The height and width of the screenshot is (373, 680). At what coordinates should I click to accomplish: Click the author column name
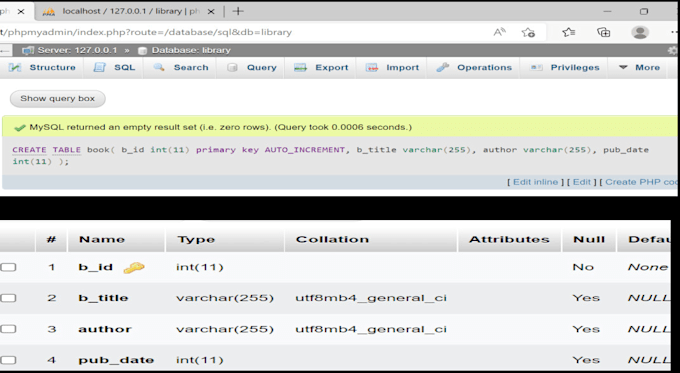coord(105,329)
